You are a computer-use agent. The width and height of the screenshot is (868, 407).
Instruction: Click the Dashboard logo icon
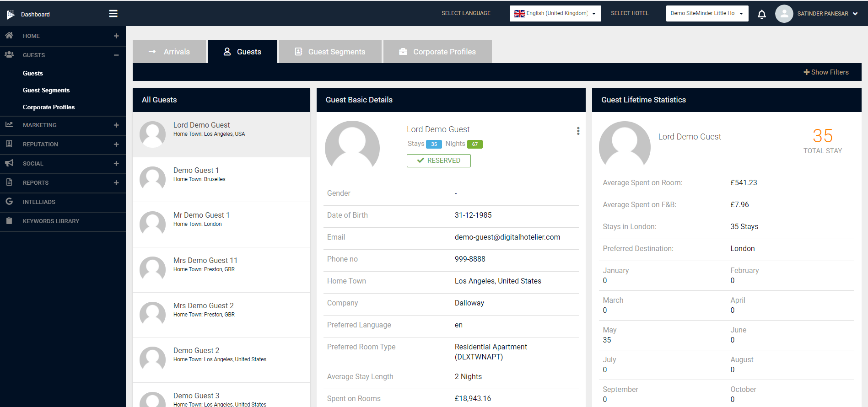11,15
